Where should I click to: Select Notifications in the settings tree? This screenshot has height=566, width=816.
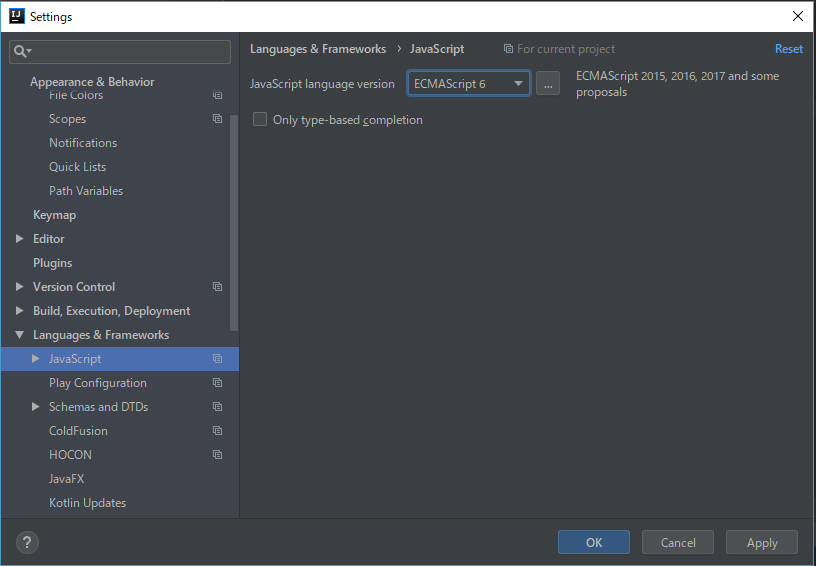point(83,143)
